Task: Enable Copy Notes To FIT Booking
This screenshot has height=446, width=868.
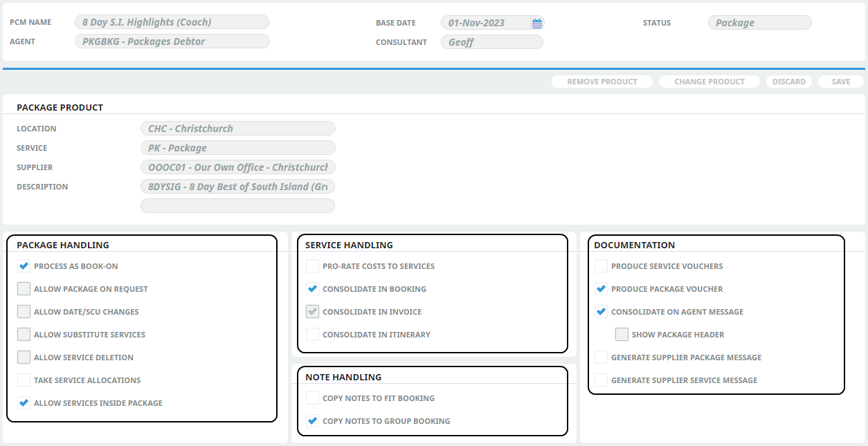Action: click(x=313, y=398)
